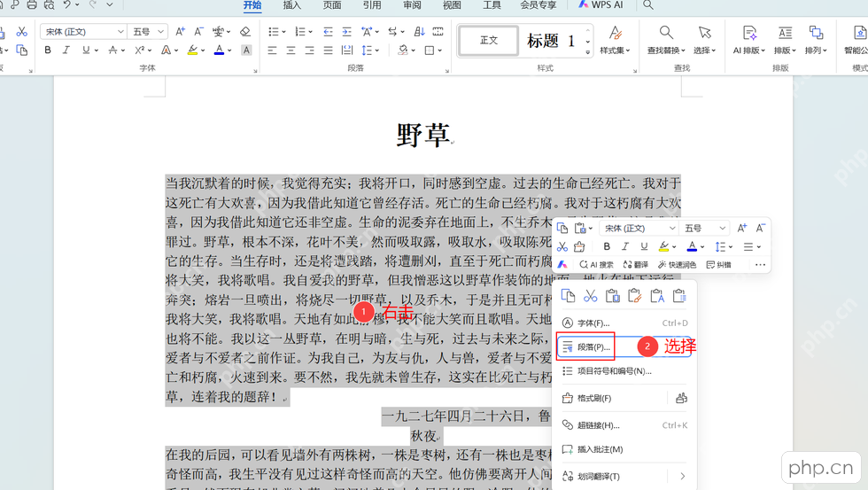The height and width of the screenshot is (490, 868).
Task: Apply the yellow highlight color in the ribbon
Action: click(x=192, y=51)
